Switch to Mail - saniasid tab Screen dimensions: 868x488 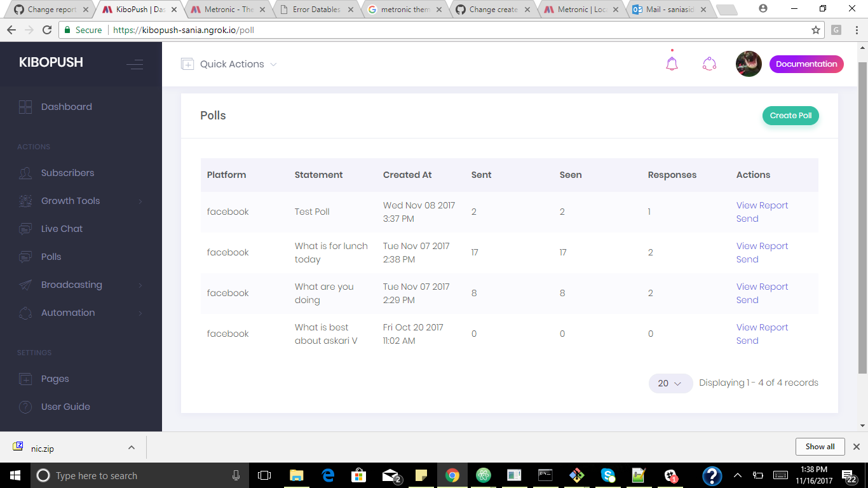point(670,10)
